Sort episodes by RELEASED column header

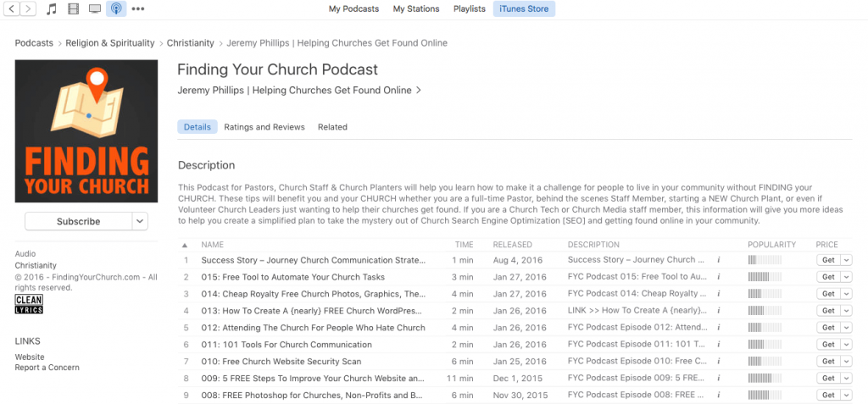tap(513, 245)
